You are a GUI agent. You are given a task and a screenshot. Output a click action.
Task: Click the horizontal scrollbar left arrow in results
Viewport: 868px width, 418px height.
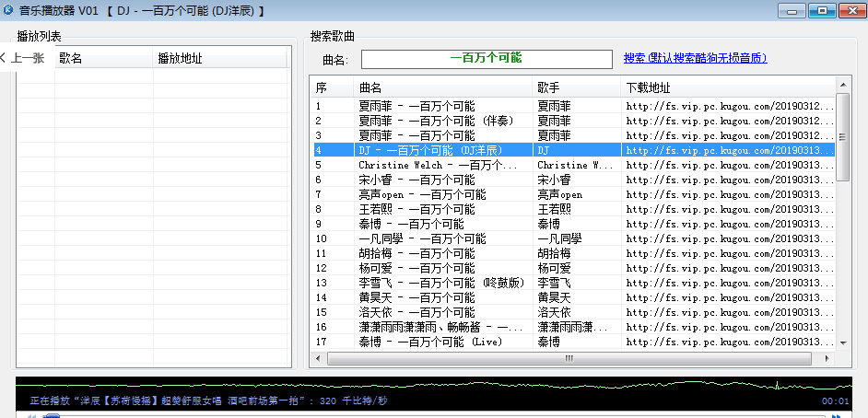pos(318,359)
